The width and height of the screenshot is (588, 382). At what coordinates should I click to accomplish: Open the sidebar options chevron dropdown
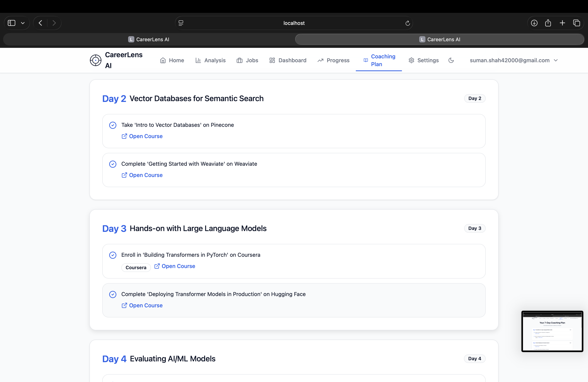[x=23, y=23]
